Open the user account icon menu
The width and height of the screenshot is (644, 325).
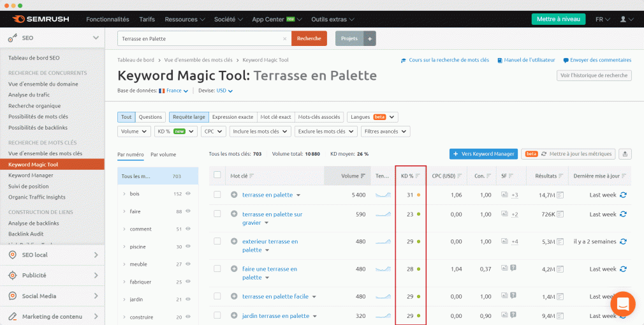point(627,19)
